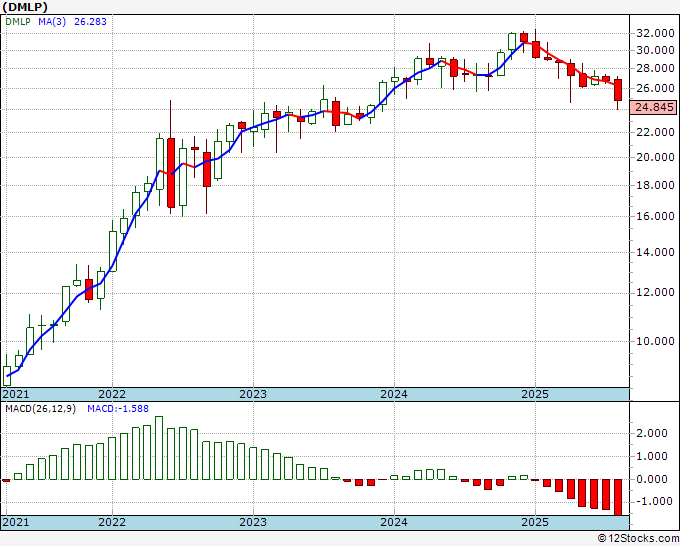Click the last red candlestick near 24.845

pyautogui.click(x=618, y=90)
